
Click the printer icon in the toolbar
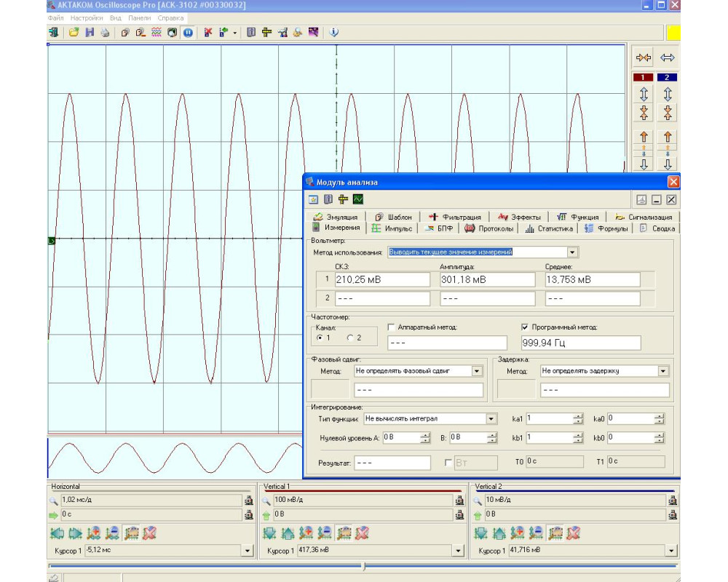[x=105, y=33]
